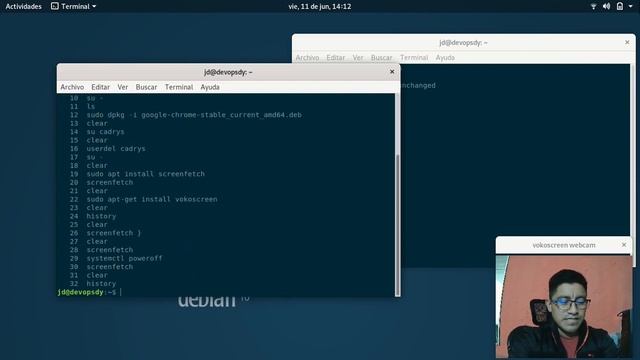Click line 11 'ls'
The image size is (640, 360).
[91, 107]
